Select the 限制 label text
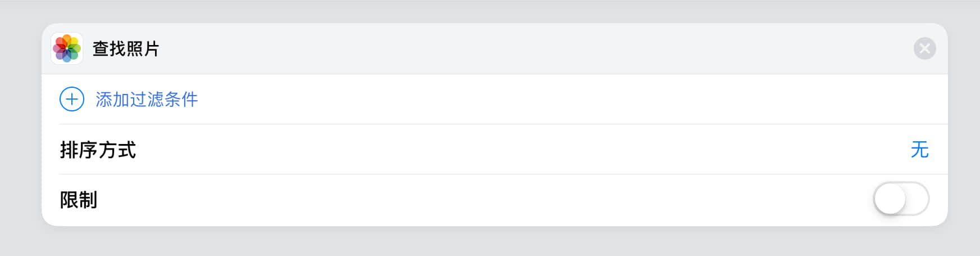Screen dimensions: 980x256 (79, 200)
